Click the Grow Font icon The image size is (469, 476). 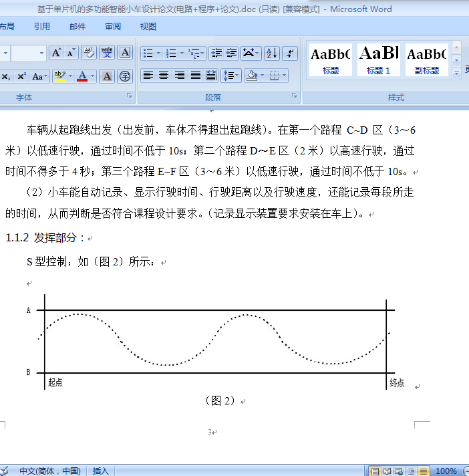click(x=56, y=53)
